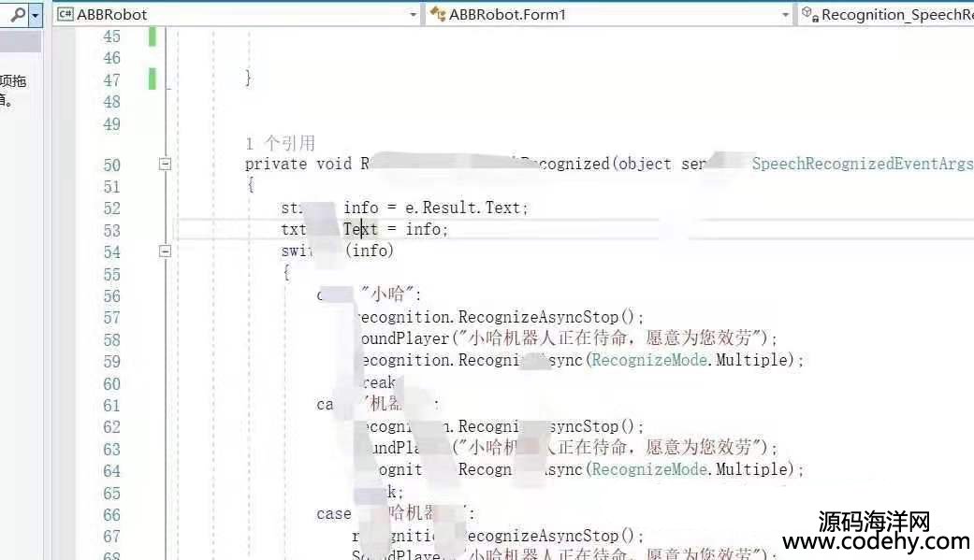
Task: Click the C# project icon beside ABBRobot
Action: pos(65,15)
